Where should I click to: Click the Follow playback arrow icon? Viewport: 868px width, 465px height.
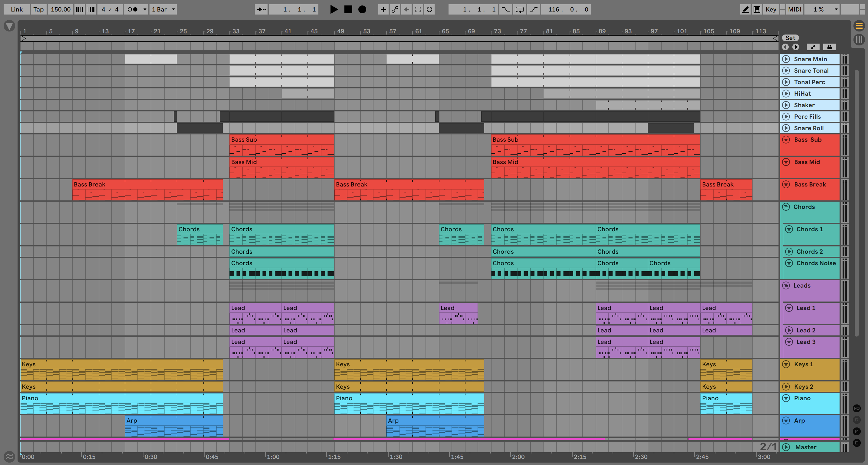tap(261, 9)
